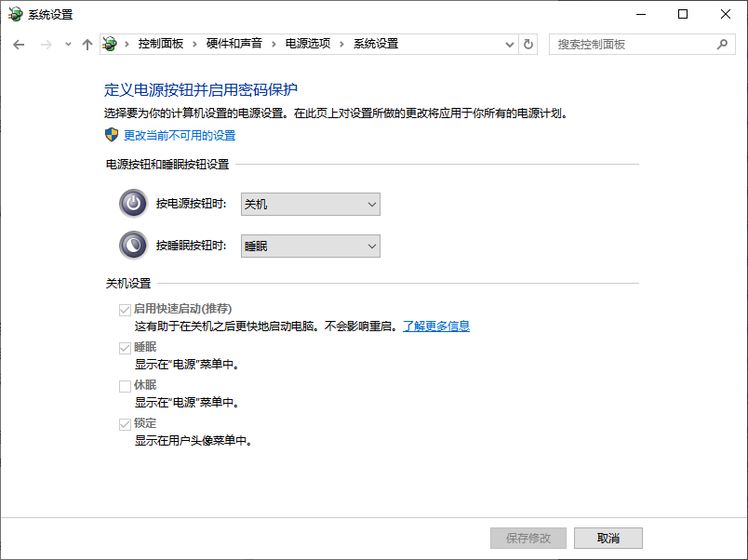Click the 取消 button
The height and width of the screenshot is (560, 748).
pos(608,538)
